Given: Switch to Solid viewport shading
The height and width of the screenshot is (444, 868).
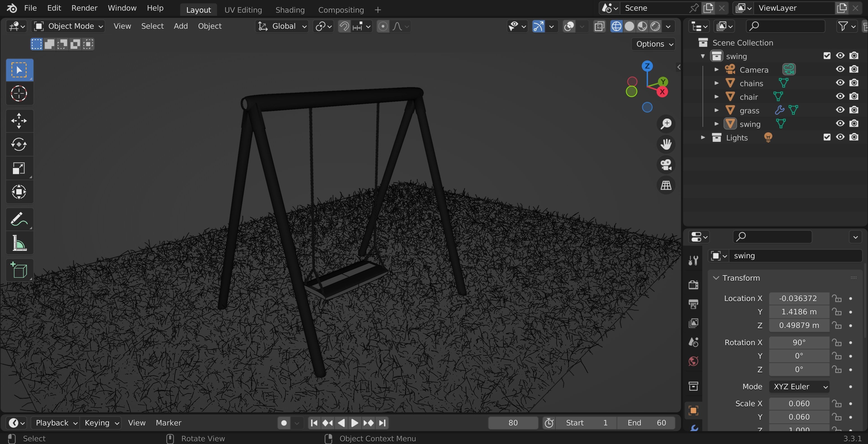Looking at the screenshot, I should (x=629, y=26).
